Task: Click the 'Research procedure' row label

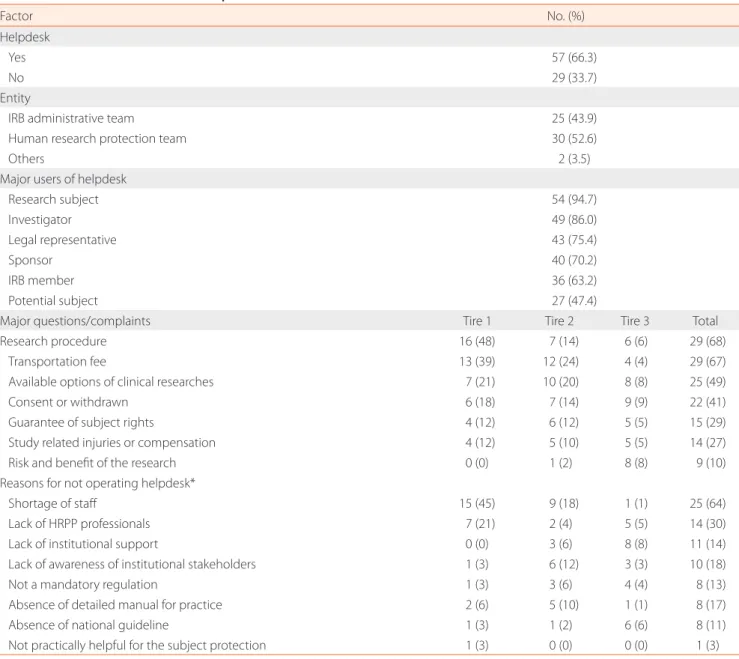Action: pyautogui.click(x=53, y=341)
